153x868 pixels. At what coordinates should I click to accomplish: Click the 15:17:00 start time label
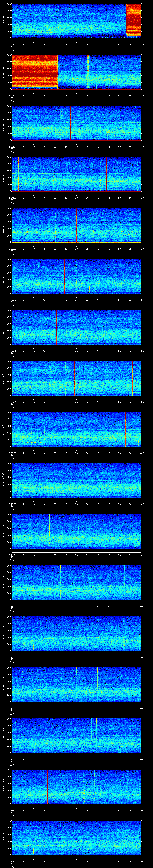(x=12, y=861)
